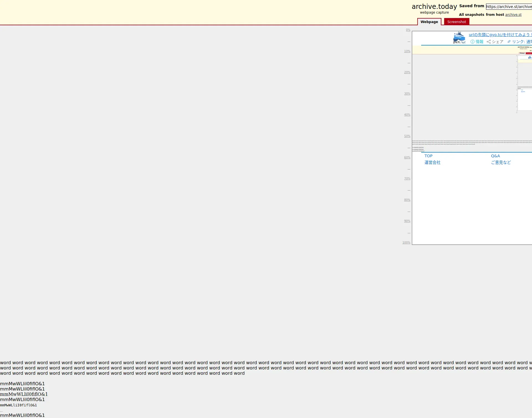Jump to the 80% page marker
532x418 pixels.
click(x=407, y=200)
